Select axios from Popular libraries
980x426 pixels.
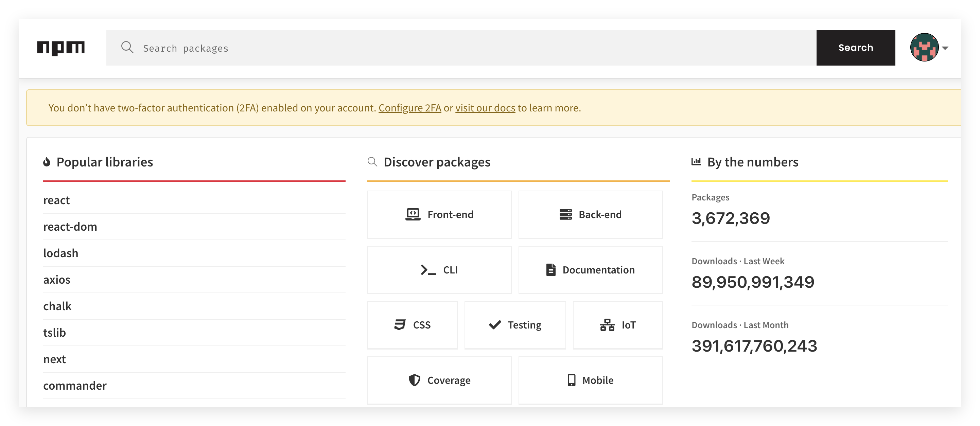[57, 280]
